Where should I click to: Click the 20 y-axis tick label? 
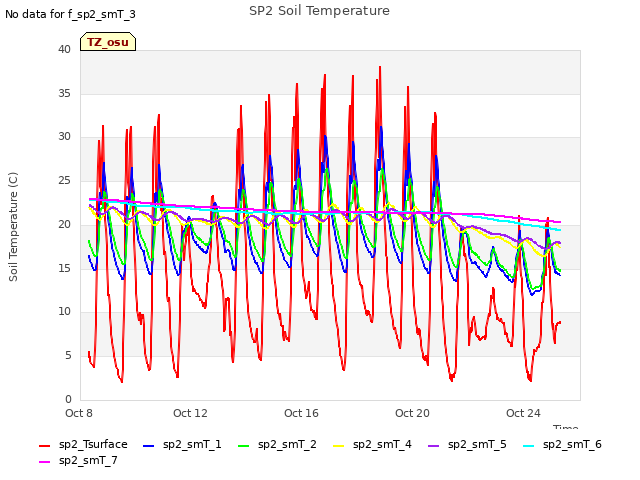[64, 224]
